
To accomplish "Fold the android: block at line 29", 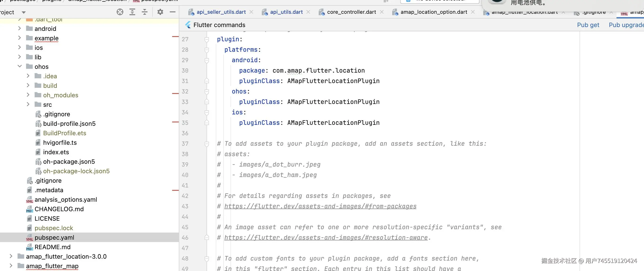I will tap(207, 60).
